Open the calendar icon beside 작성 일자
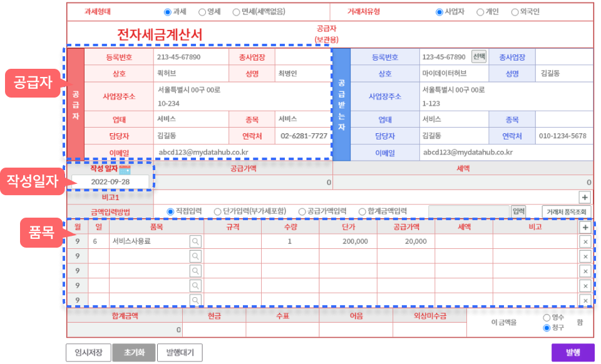The image size is (601, 364). (x=125, y=169)
